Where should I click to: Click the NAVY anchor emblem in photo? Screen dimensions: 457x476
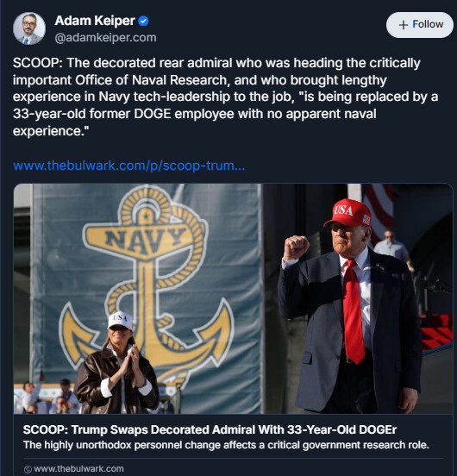[x=146, y=282]
